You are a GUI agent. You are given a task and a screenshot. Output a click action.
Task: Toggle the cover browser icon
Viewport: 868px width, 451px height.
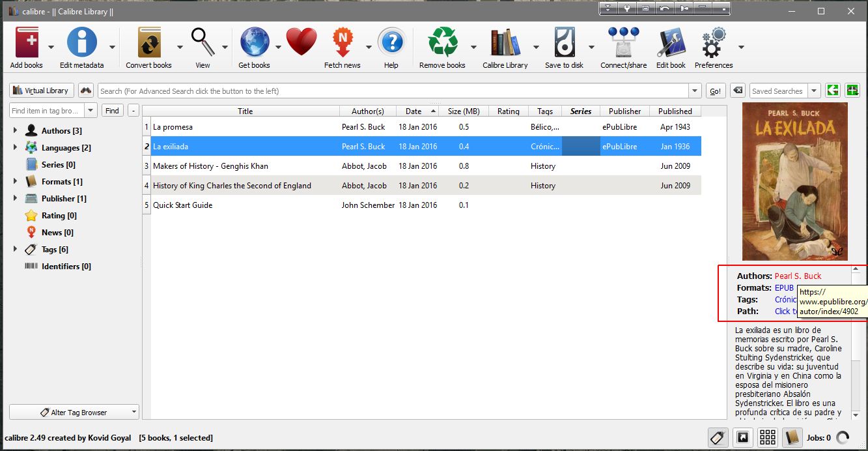[x=742, y=438]
